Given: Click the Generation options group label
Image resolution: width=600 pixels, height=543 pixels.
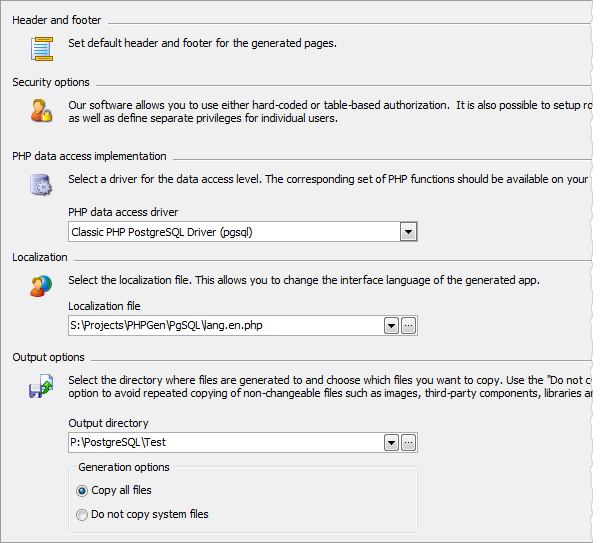Looking at the screenshot, I should click(124, 467).
